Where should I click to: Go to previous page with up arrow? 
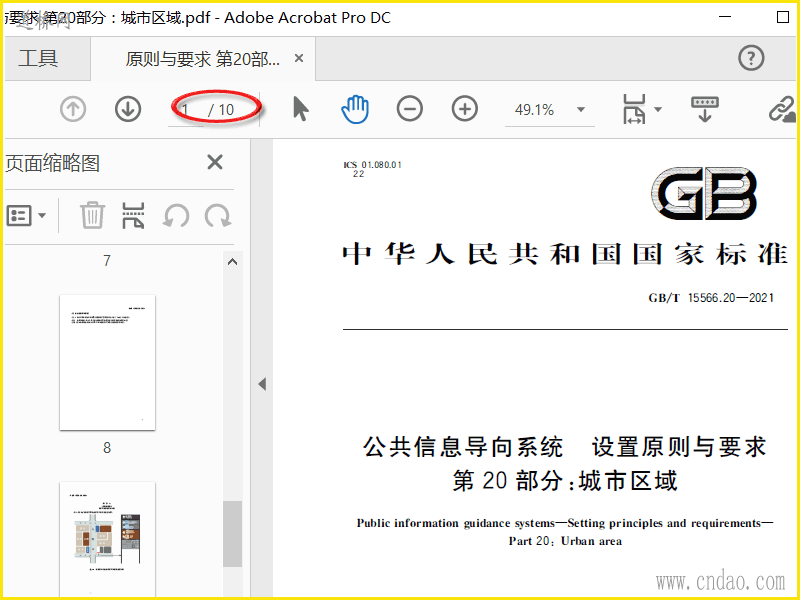point(73,109)
